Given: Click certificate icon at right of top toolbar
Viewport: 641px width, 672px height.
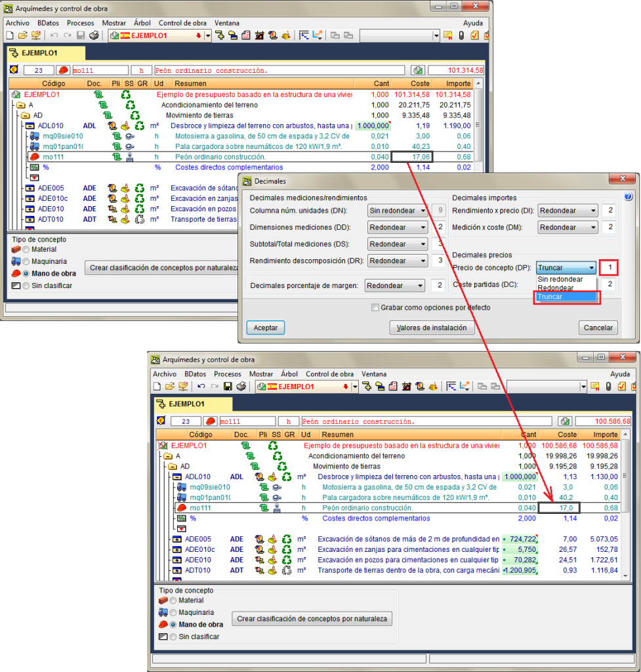Looking at the screenshot, I should tap(447, 35).
